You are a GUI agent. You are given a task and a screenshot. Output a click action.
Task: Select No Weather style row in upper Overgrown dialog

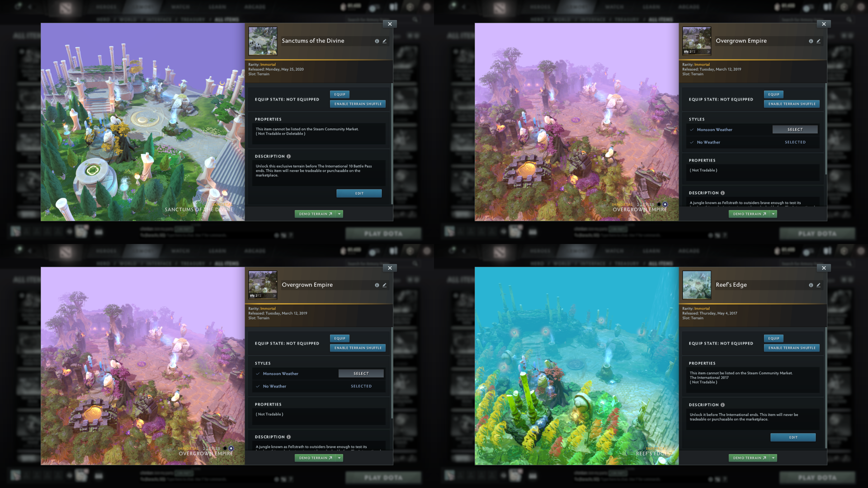[x=754, y=142]
